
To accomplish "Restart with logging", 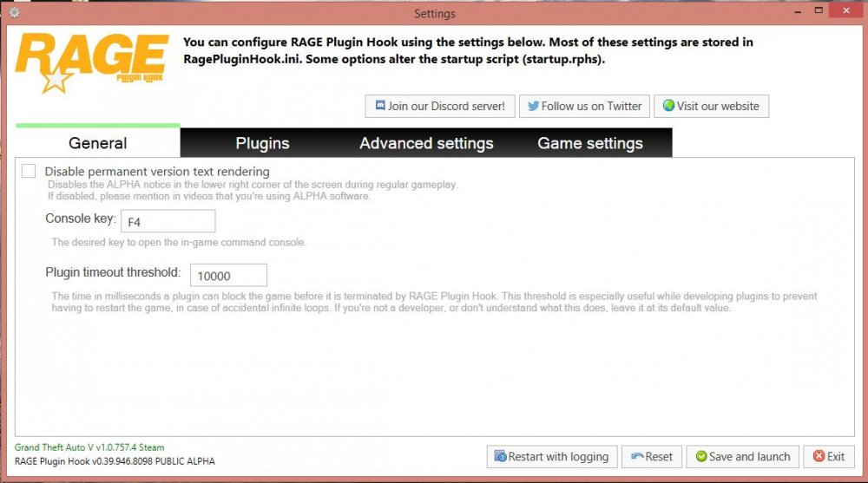I will [552, 456].
